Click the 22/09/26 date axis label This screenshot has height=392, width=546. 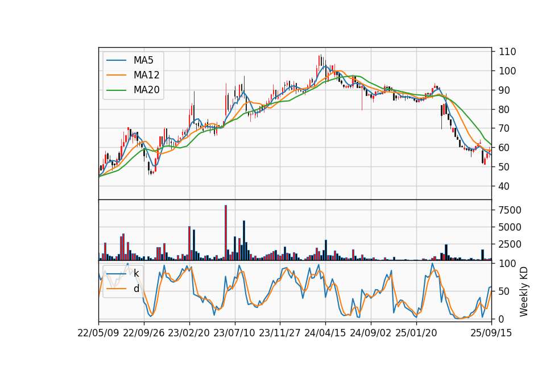click(x=144, y=333)
